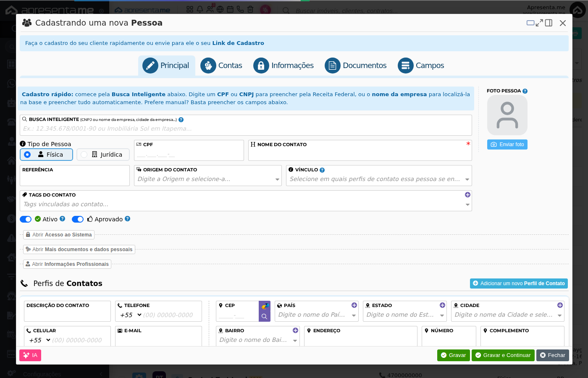Click the Gravar e Continuar button
Image resolution: width=588 pixels, height=378 pixels.
tap(503, 355)
